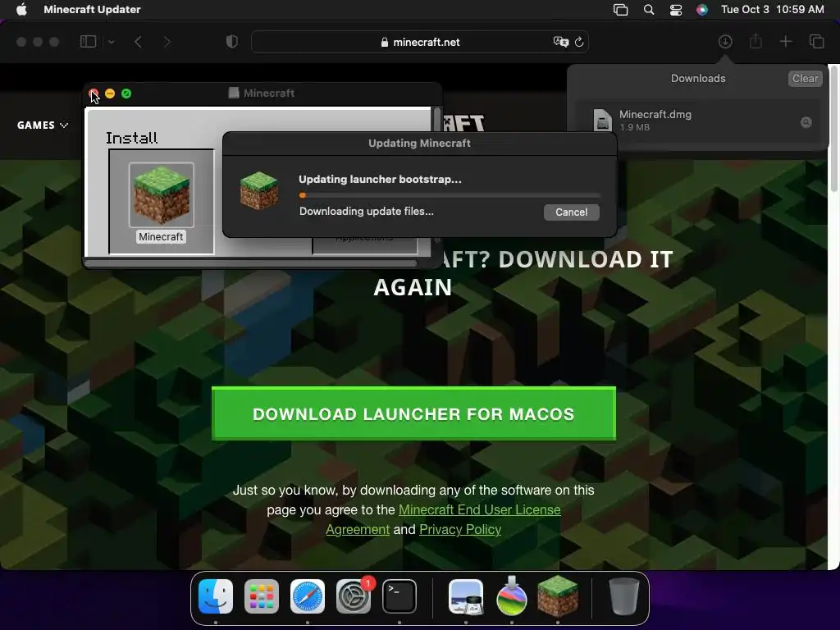Open Safari from the Dock
Screen dimensions: 840x630
click(x=308, y=596)
